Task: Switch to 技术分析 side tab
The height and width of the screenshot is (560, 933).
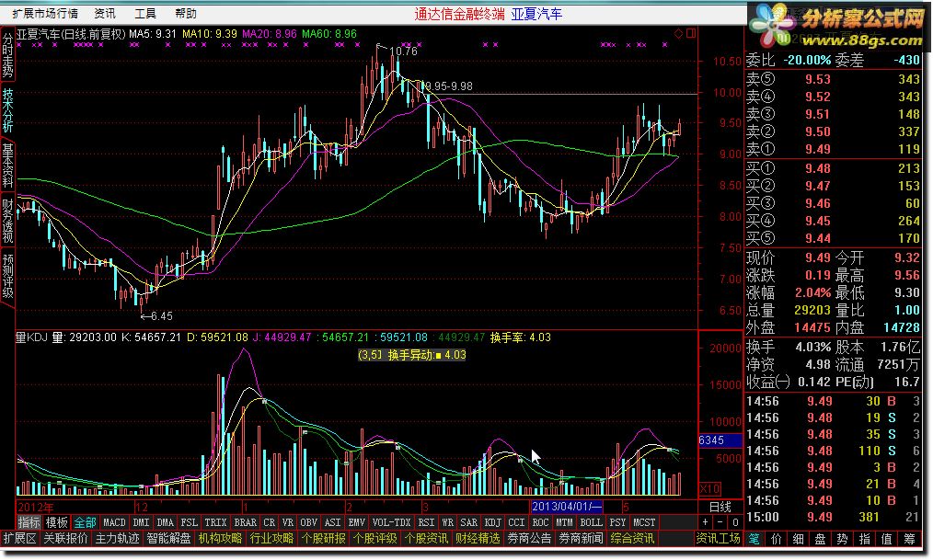Action: coord(7,110)
